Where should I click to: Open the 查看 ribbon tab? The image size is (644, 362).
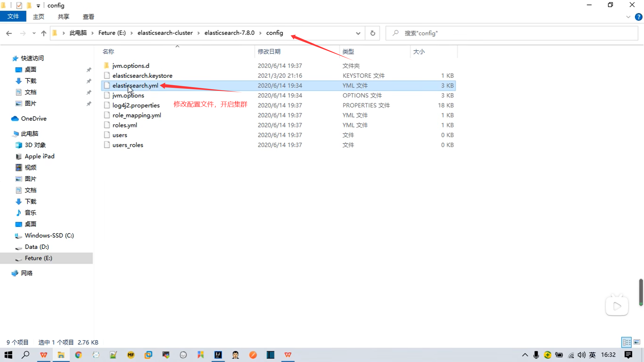tap(88, 16)
